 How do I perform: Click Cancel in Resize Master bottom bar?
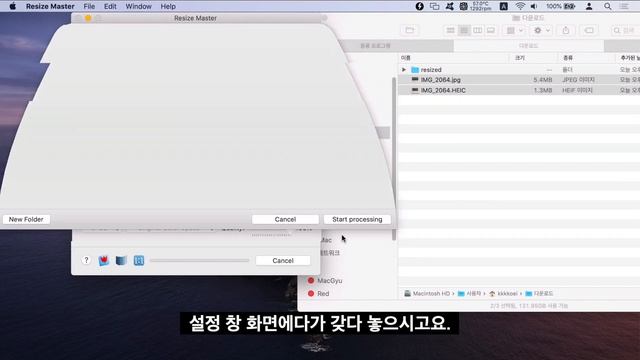pyautogui.click(x=283, y=260)
